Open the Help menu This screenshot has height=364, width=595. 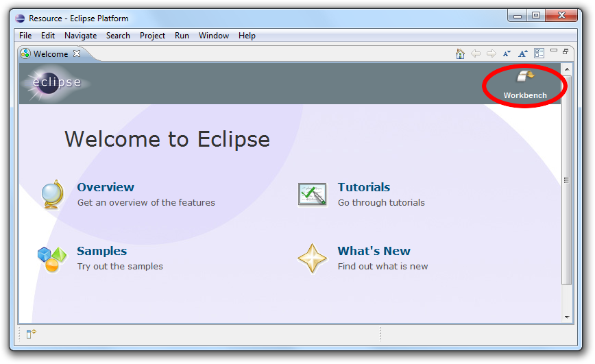(247, 36)
